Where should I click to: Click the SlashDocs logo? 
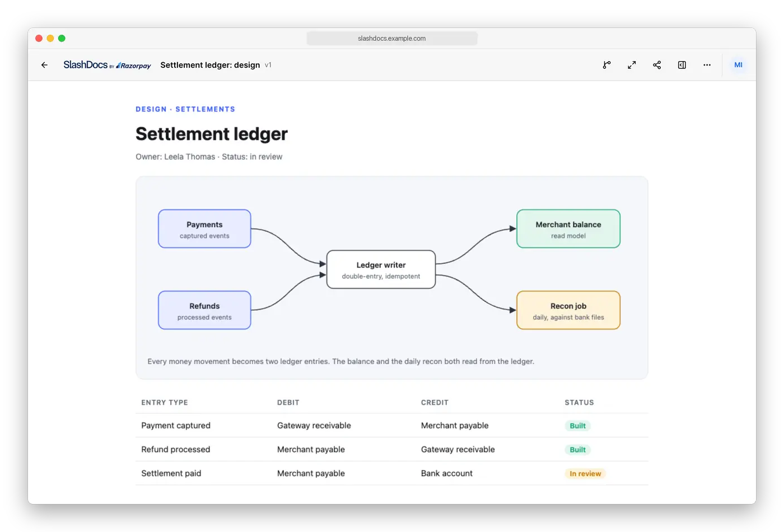pos(85,65)
